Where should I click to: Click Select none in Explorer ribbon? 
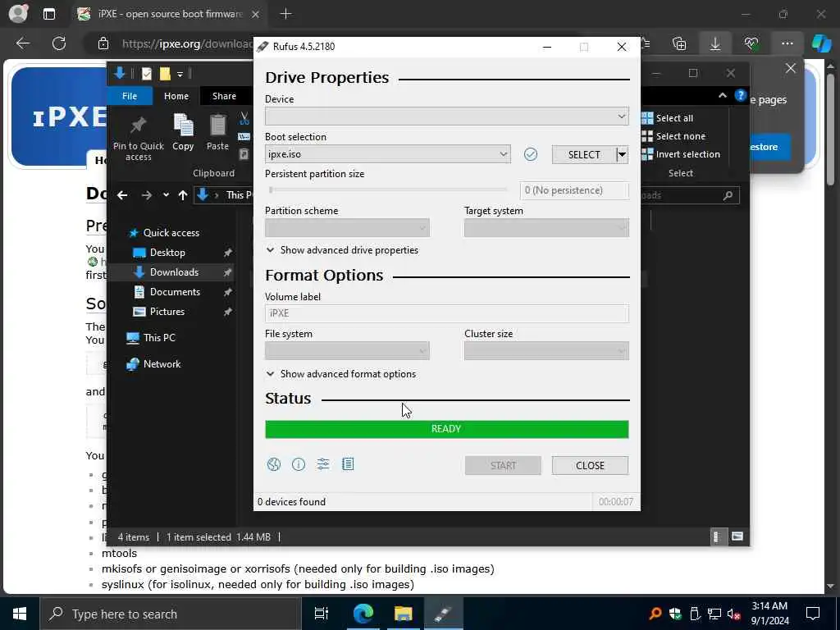(x=673, y=136)
